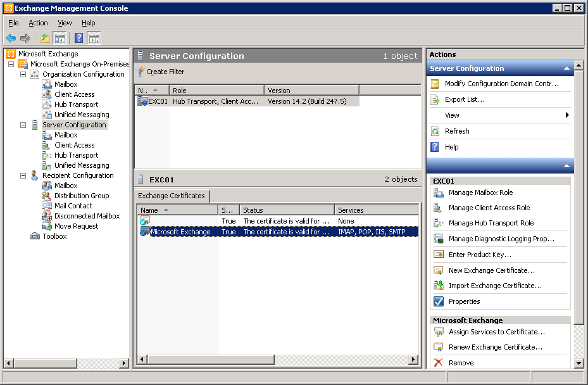Image resolution: width=588 pixels, height=385 pixels.
Task: Open the View menu
Action: pos(65,23)
